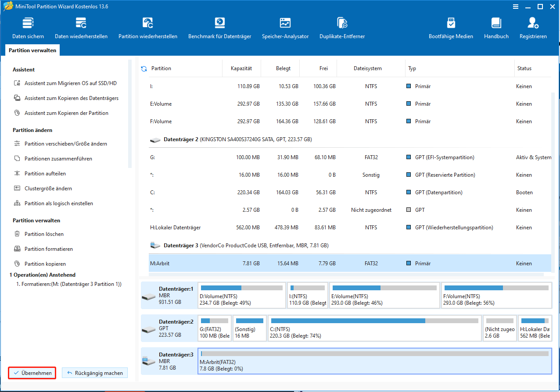
Task: Click left sidebar vertical scrollbar
Action: [130, 114]
